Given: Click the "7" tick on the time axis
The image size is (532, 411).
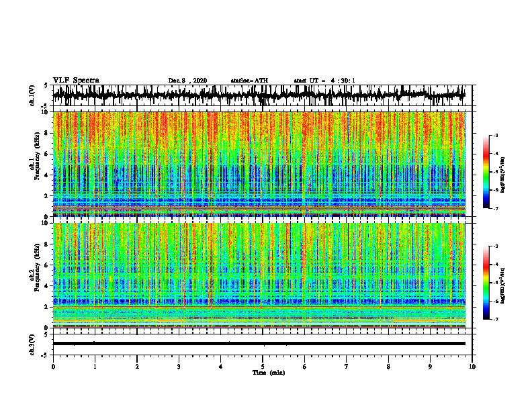Looking at the screenshot, I should [x=347, y=367].
